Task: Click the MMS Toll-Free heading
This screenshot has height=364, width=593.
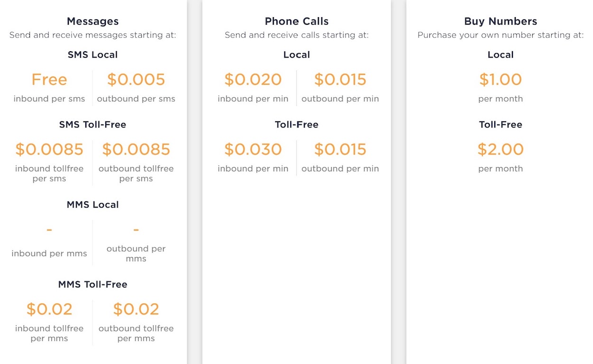Action: 93,284
